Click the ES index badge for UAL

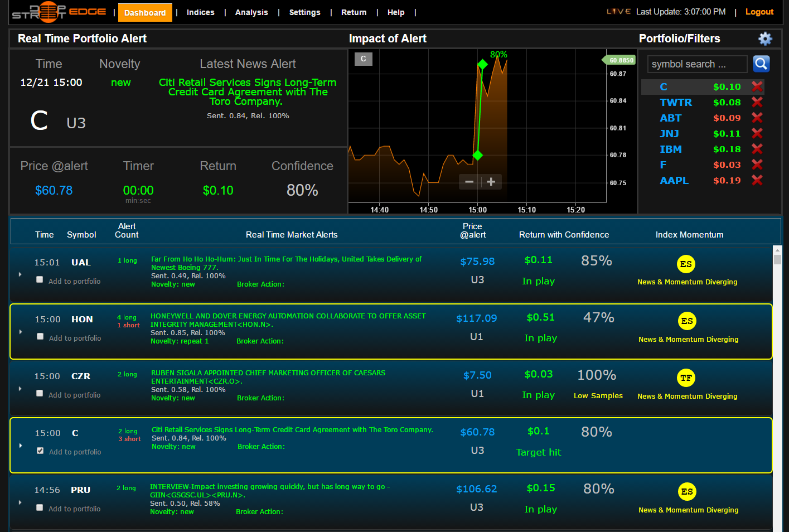coord(686,264)
